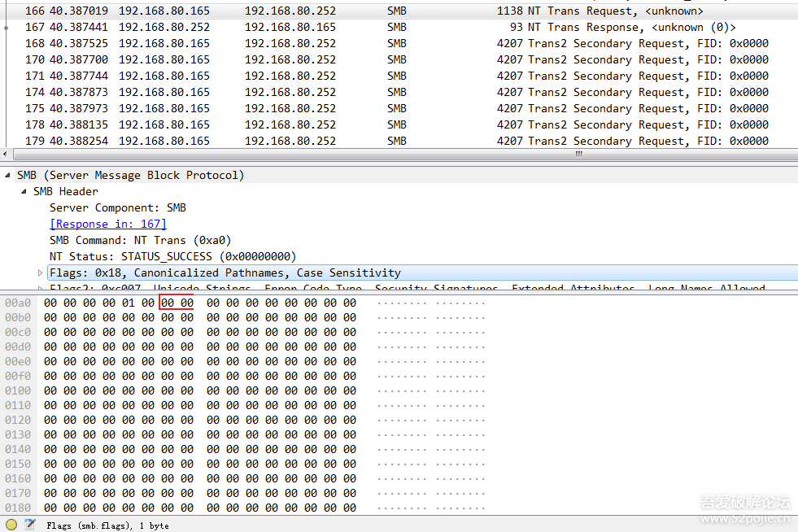Click left arrow of packet list scrollbar
The width and height of the screenshot is (798, 532).
[x=7, y=154]
